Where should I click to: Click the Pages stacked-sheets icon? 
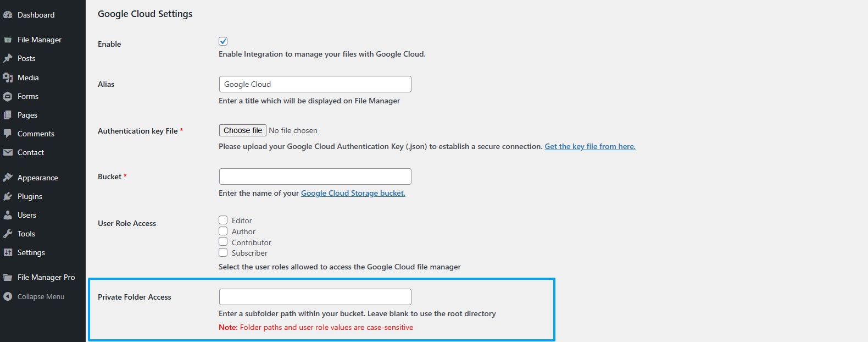[8, 115]
